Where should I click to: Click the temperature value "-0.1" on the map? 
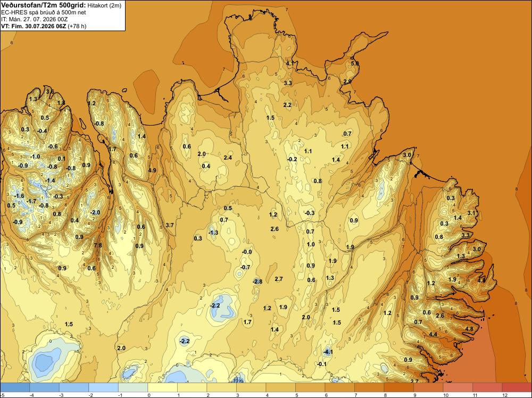(x=321, y=364)
